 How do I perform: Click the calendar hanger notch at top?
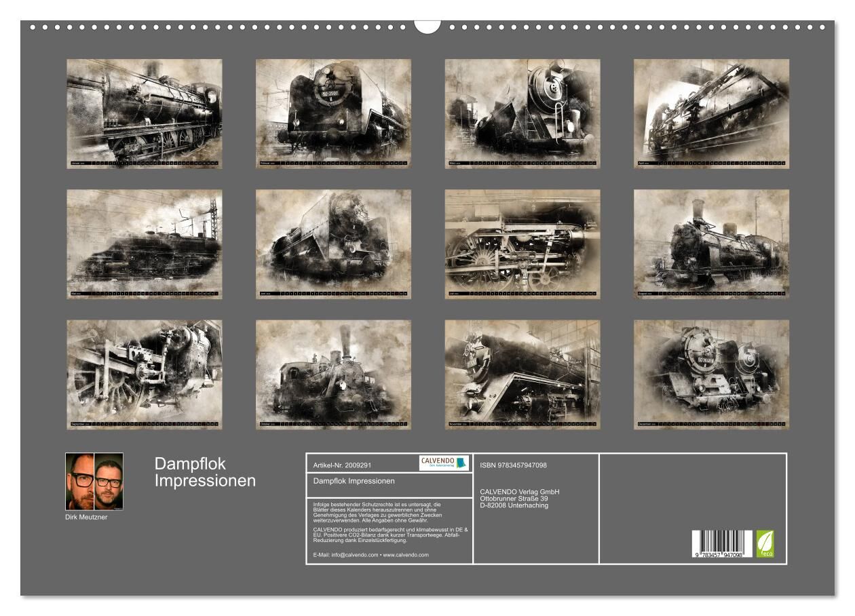tap(427, 26)
